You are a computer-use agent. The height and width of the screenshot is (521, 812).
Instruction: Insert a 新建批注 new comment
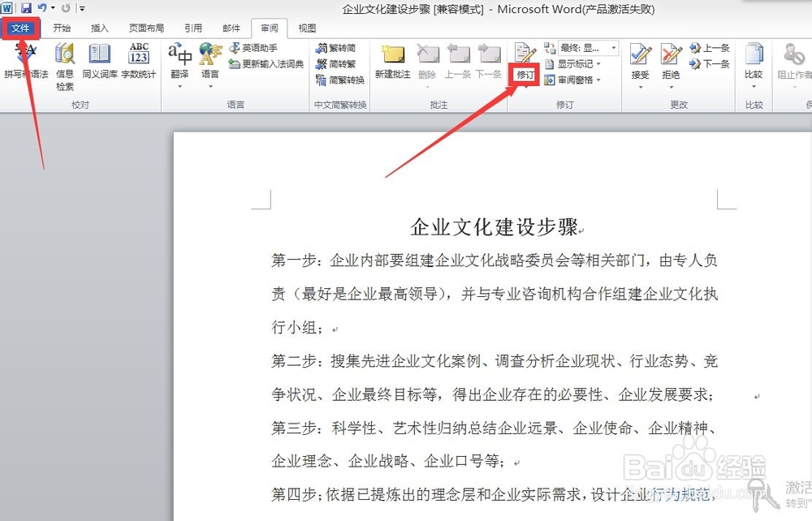[x=393, y=57]
